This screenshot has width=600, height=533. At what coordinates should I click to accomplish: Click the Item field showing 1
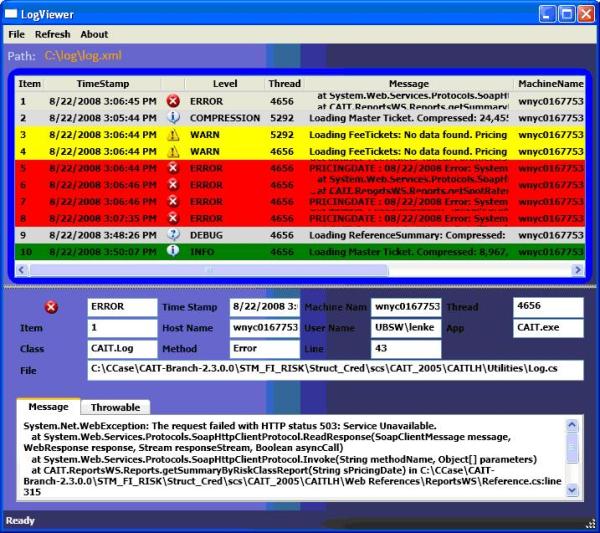click(x=122, y=328)
